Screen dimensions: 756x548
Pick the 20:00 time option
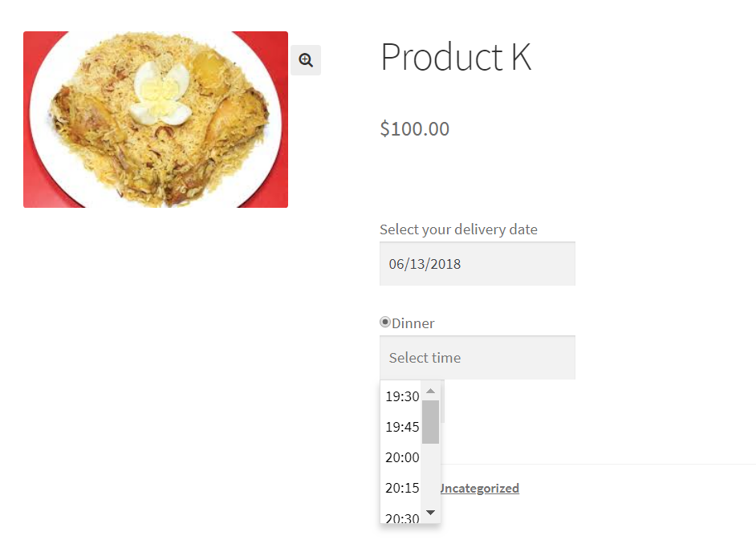(x=401, y=457)
